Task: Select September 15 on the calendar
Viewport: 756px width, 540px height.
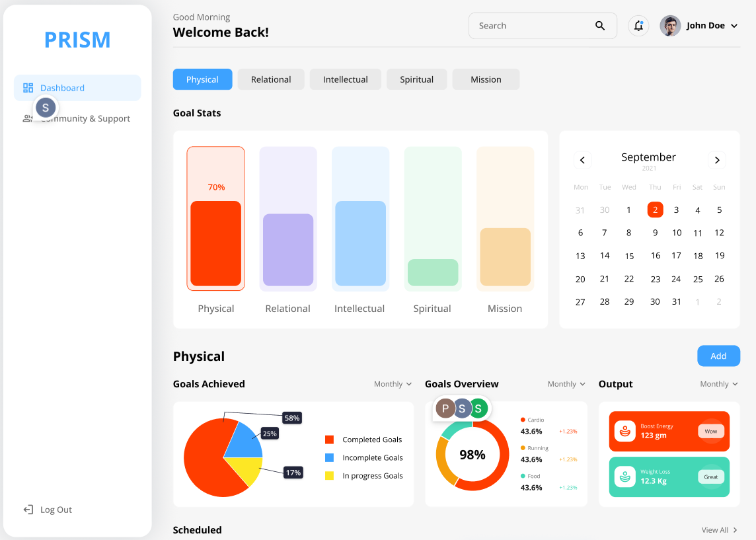Action: (629, 256)
